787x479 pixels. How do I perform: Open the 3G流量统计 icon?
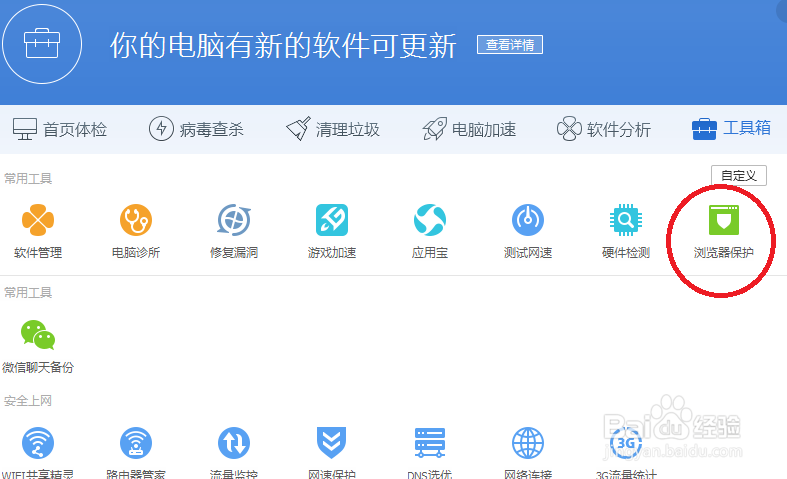tap(625, 443)
